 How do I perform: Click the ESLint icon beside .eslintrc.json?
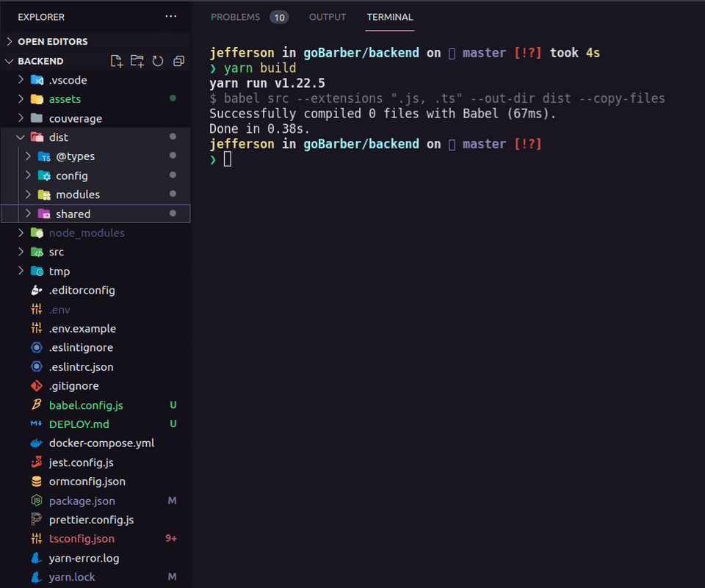pos(37,366)
